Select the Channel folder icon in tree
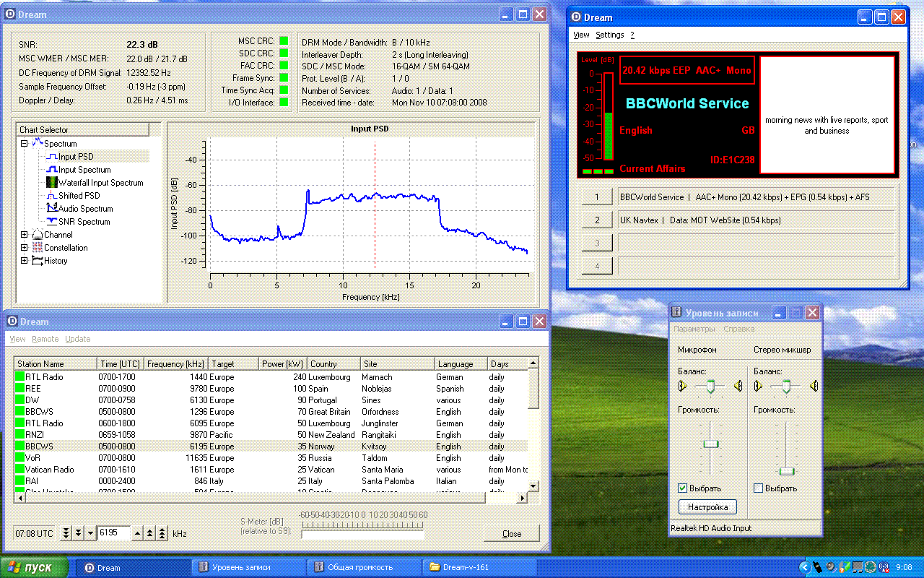Image resolution: width=924 pixels, height=578 pixels. [x=38, y=235]
